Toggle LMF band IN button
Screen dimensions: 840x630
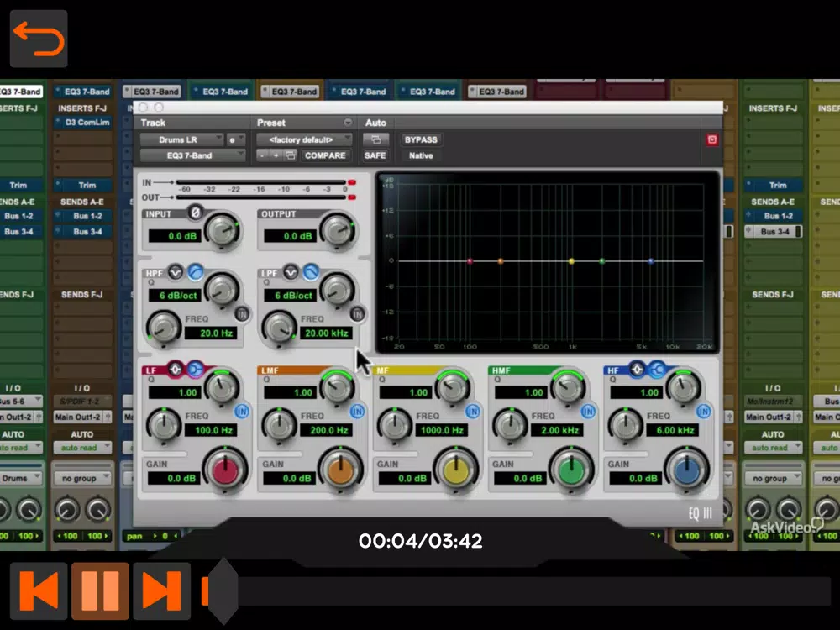[357, 412]
